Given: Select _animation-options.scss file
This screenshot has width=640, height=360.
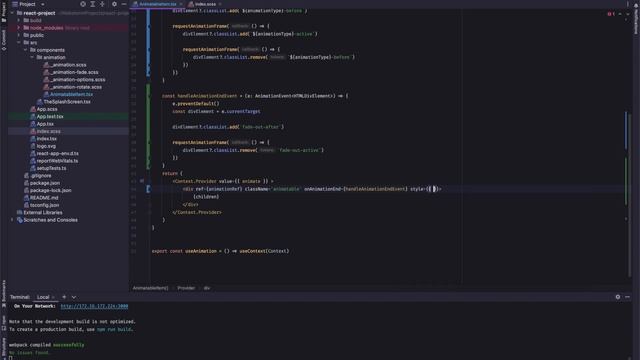Looking at the screenshot, I should tap(77, 80).
